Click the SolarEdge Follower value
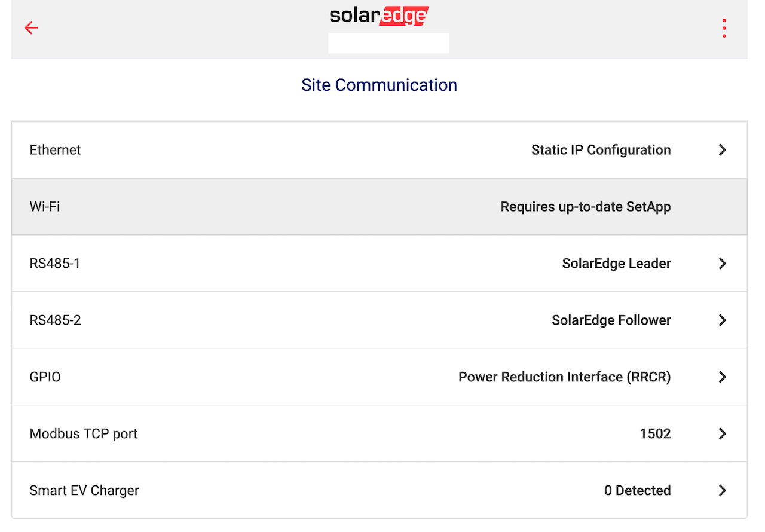 click(x=611, y=320)
